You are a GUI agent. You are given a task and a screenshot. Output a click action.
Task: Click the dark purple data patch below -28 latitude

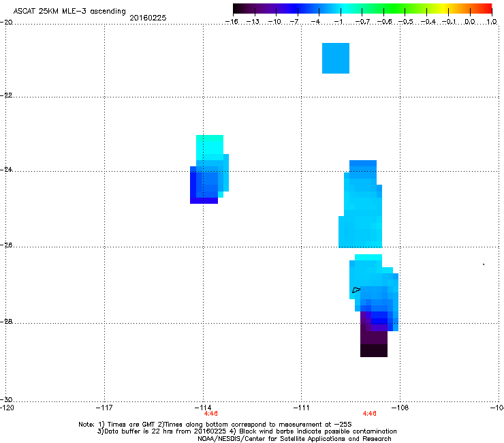[x=374, y=344]
